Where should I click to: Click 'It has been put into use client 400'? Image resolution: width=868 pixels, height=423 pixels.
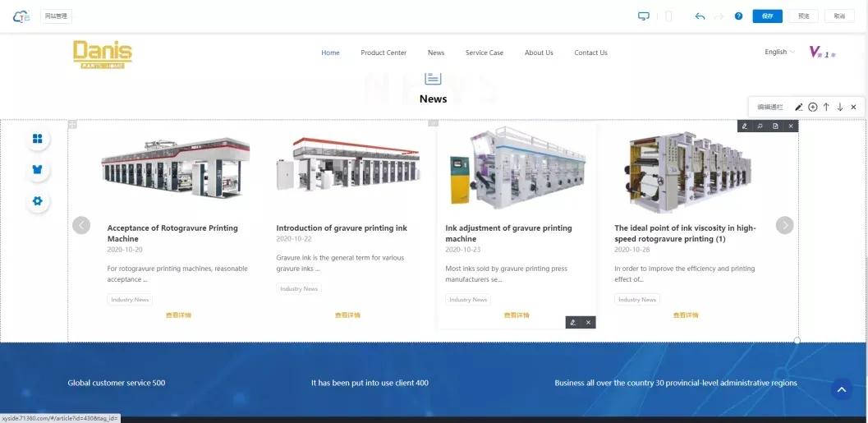pyautogui.click(x=370, y=383)
